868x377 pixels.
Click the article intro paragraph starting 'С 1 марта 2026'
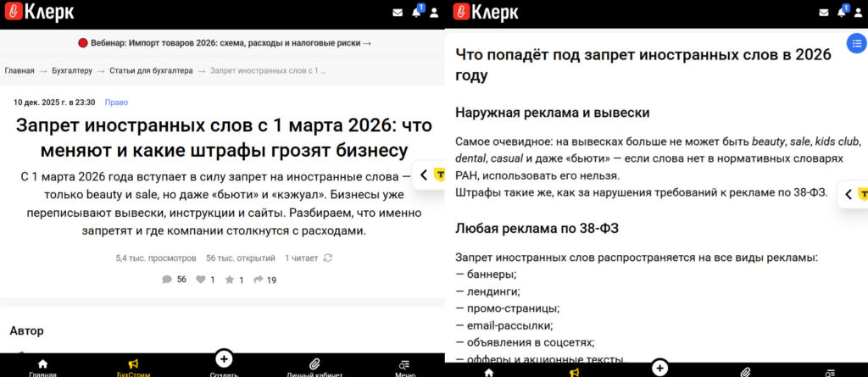click(224, 203)
